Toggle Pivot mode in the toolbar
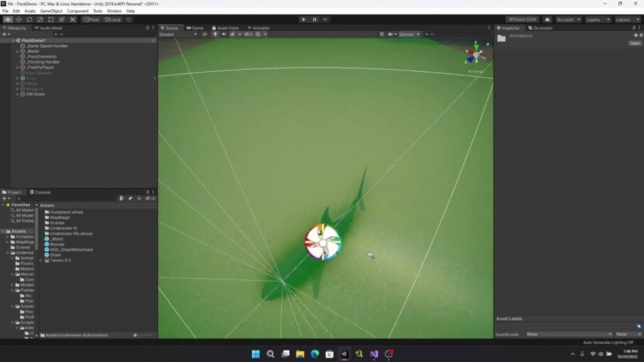This screenshot has width=644, height=362. click(x=91, y=19)
